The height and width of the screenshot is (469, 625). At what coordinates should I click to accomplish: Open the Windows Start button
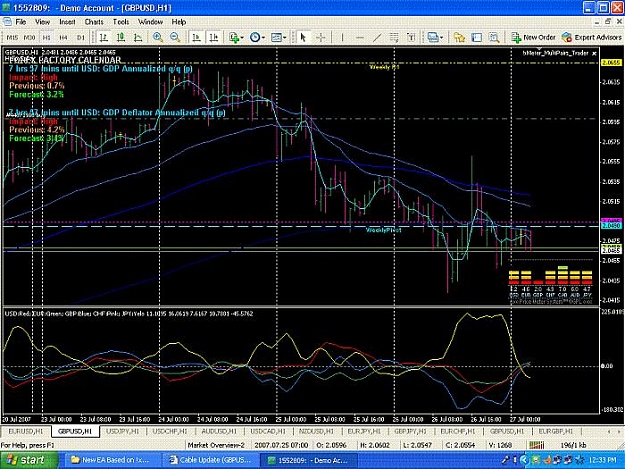(x=28, y=460)
